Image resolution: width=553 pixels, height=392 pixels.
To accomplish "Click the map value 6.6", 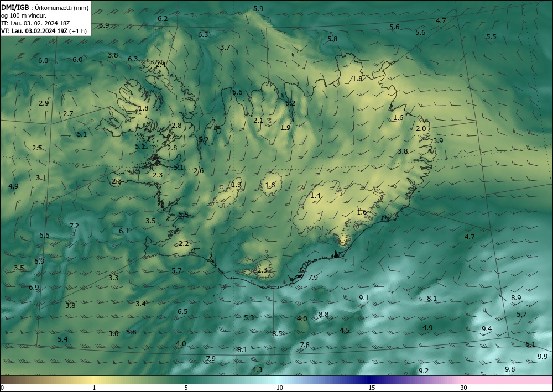I will [x=44, y=235].
